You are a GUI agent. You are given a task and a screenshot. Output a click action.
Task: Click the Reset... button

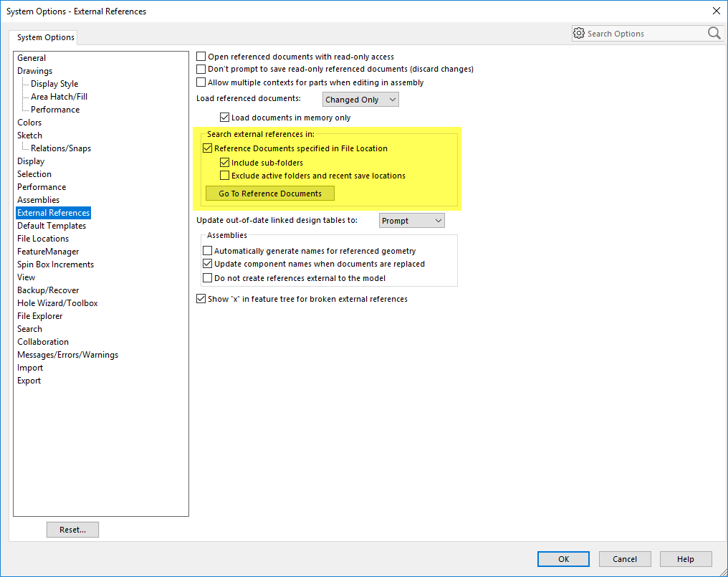[72, 530]
